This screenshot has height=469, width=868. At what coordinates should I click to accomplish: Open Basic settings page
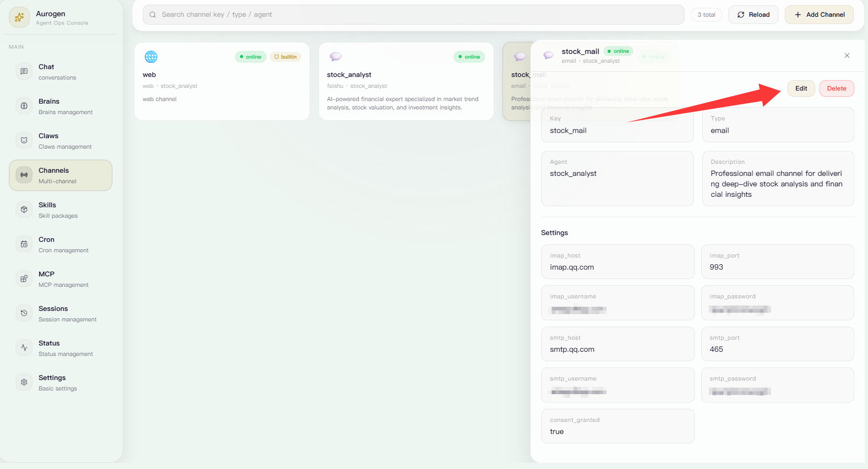[61, 383]
